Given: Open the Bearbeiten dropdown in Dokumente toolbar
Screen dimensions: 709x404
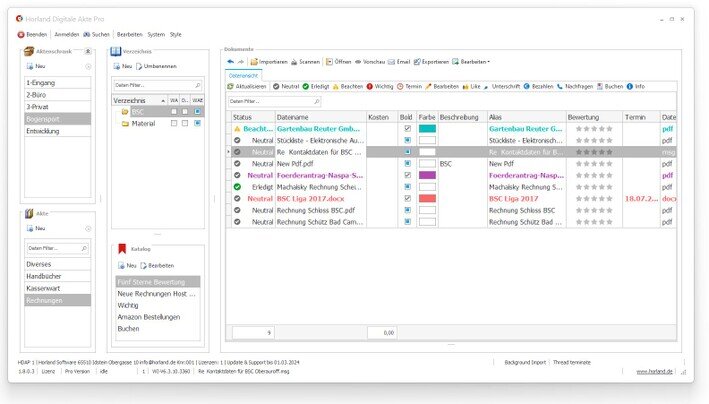Looking at the screenshot, I should click(x=471, y=62).
